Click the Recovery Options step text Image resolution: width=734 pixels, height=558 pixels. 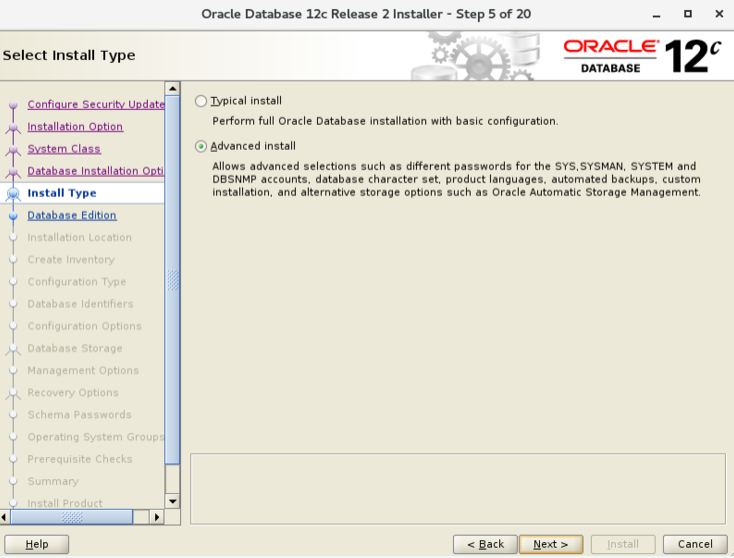tap(73, 393)
